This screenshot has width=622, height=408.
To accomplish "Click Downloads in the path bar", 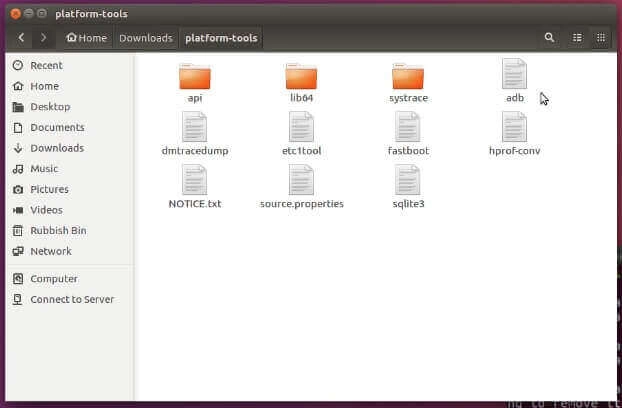I will [146, 38].
